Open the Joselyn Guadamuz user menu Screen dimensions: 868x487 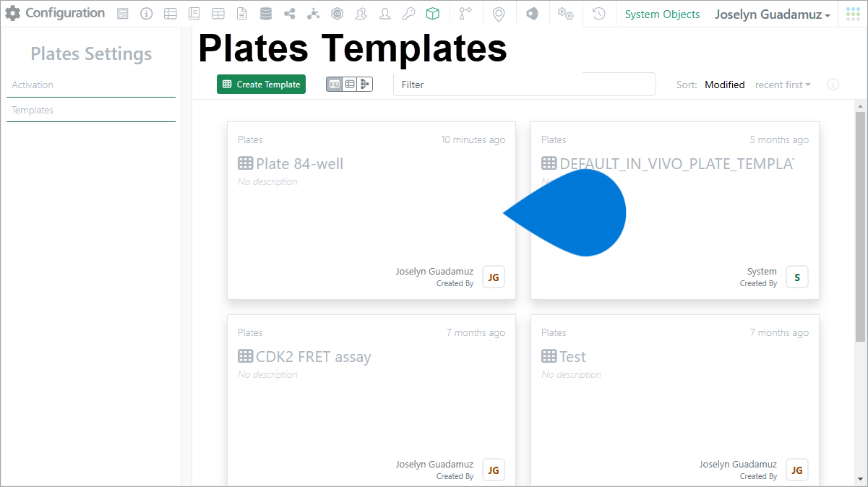773,14
